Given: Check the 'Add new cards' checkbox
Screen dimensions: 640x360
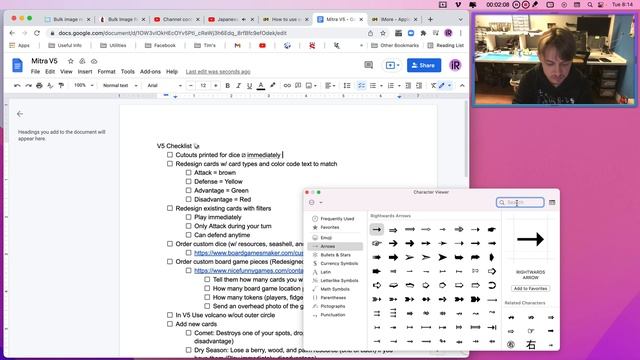Looking at the screenshot, I should [x=170, y=324].
